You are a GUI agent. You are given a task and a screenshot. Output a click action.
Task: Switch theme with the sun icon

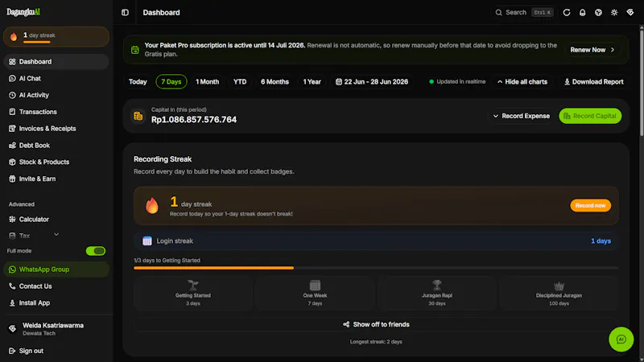pos(614,12)
